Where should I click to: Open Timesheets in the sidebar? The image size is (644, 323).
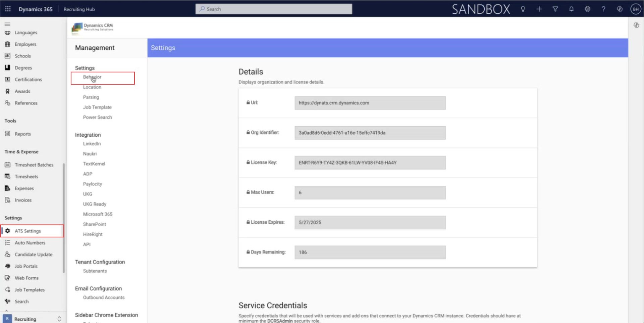pos(26,177)
